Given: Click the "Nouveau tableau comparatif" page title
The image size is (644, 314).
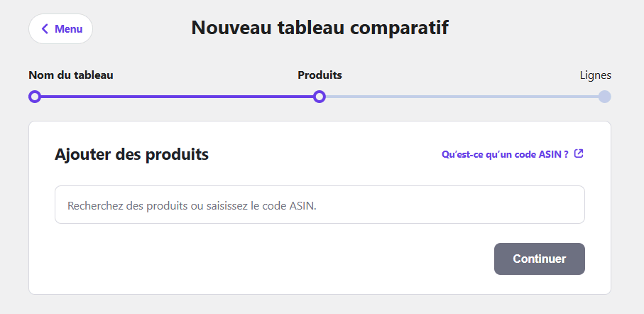Looking at the screenshot, I should pyautogui.click(x=320, y=28).
